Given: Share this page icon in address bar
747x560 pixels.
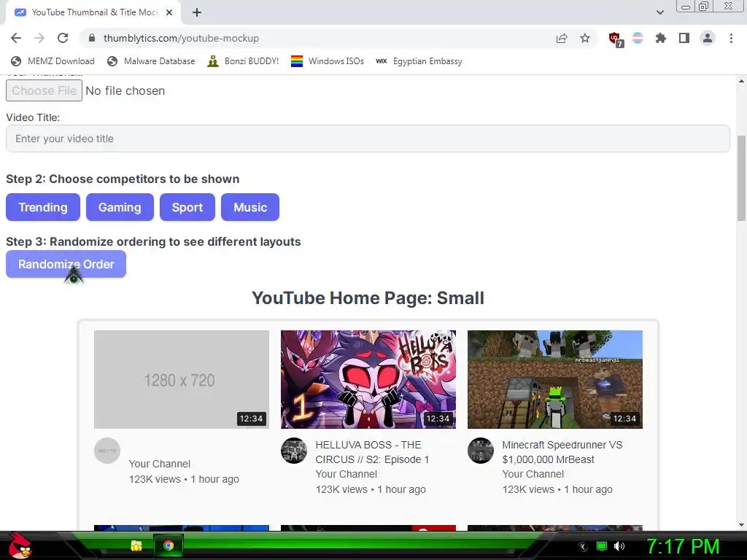Looking at the screenshot, I should pos(562,38).
